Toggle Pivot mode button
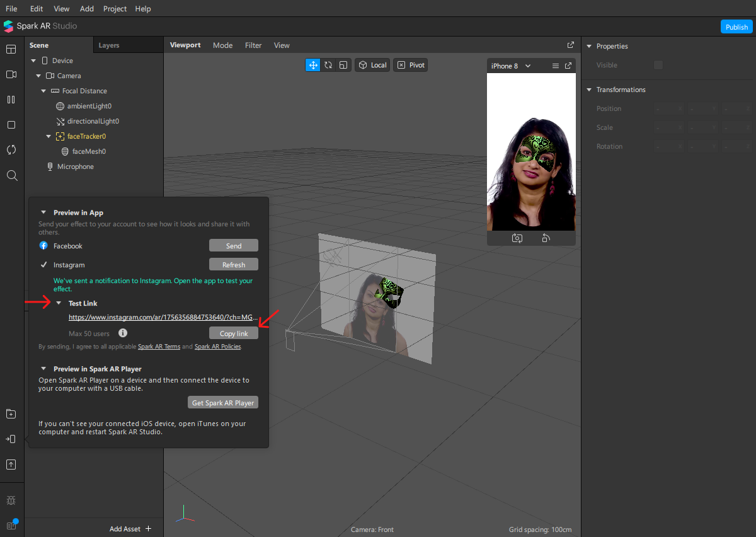 point(411,65)
